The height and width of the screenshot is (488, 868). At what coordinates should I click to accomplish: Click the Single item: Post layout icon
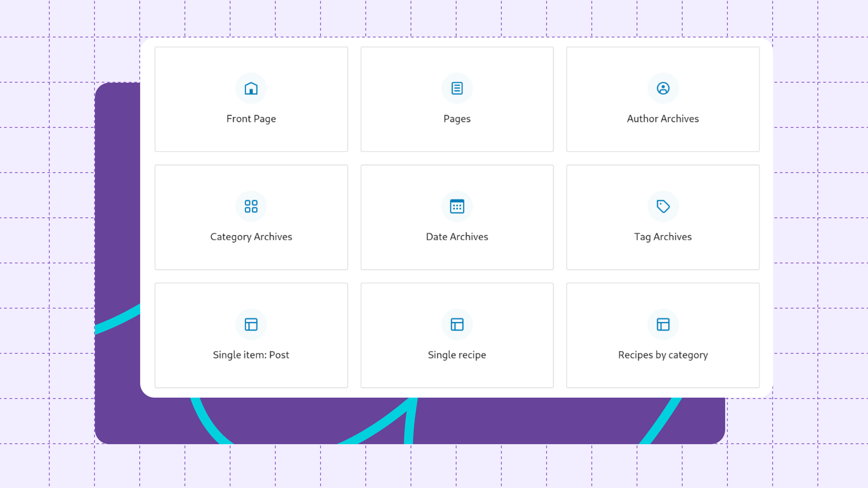click(x=251, y=324)
